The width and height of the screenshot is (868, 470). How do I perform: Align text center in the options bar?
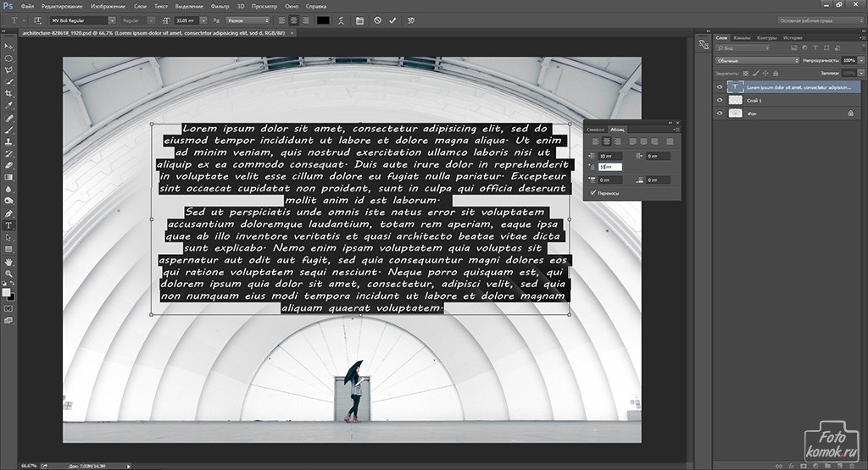(x=293, y=19)
